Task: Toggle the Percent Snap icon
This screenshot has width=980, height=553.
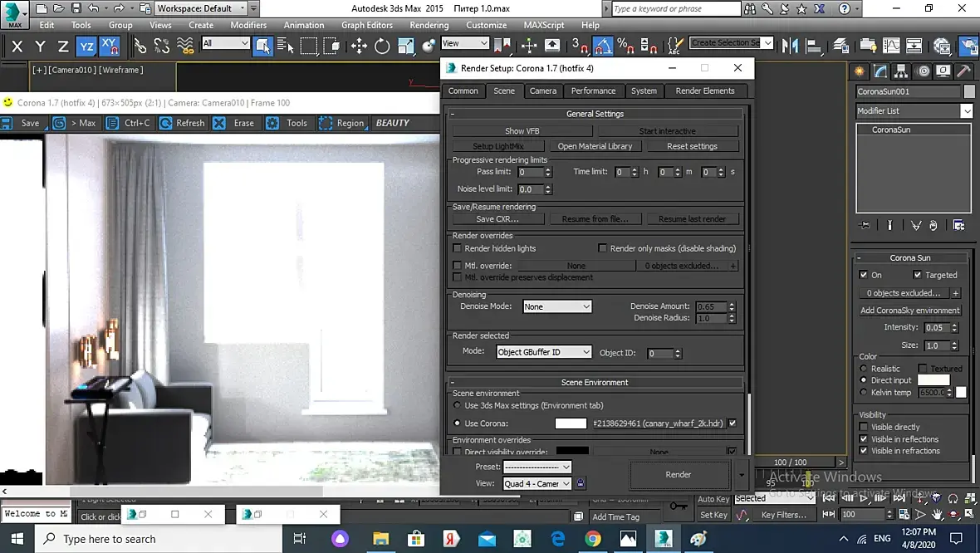Action: pyautogui.click(x=625, y=46)
